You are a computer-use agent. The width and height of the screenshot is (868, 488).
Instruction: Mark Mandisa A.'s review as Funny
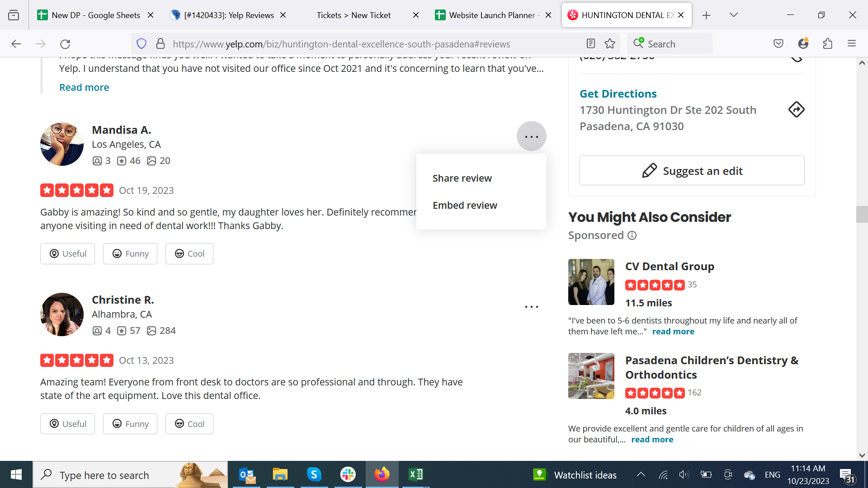(x=130, y=253)
